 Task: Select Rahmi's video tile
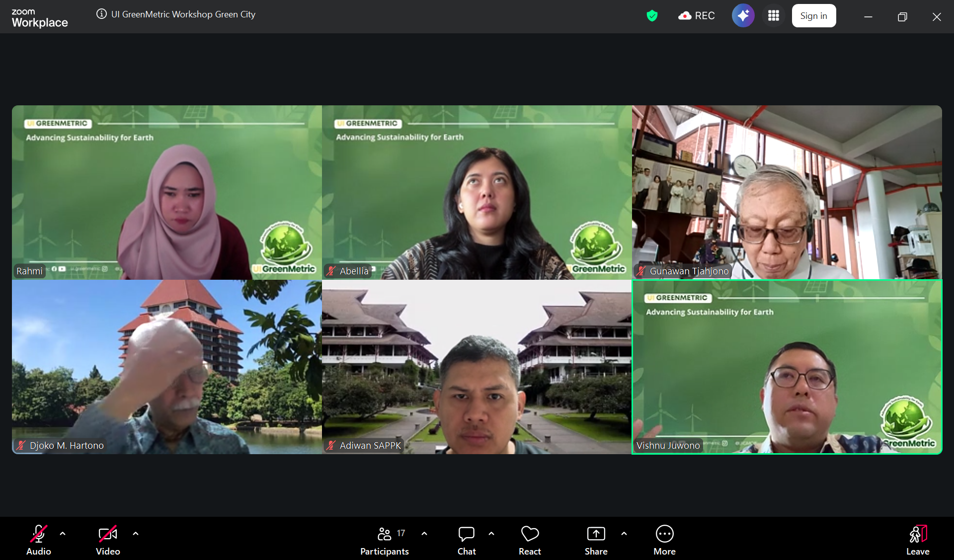167,192
